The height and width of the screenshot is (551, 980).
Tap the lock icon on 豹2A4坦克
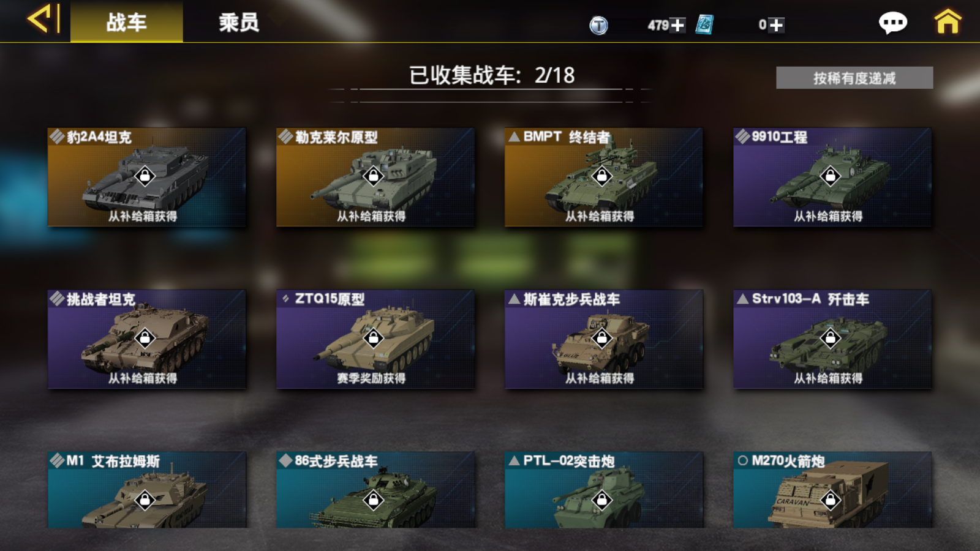click(145, 176)
